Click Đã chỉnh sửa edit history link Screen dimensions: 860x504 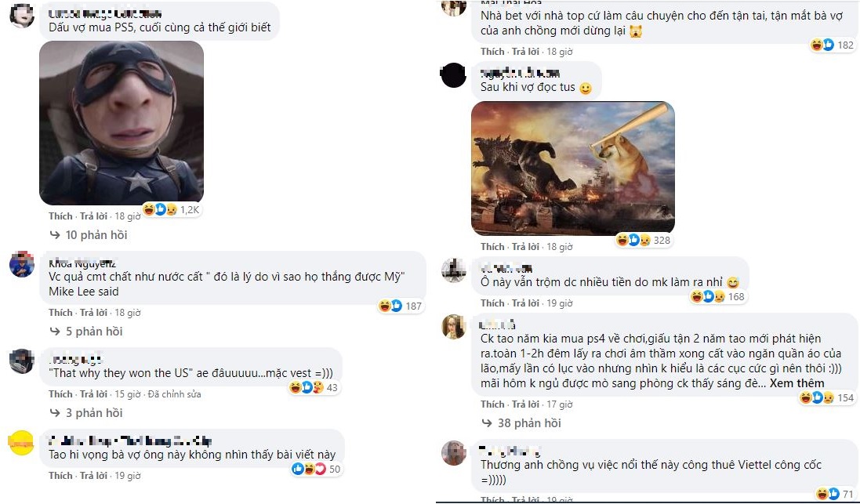coord(174,393)
